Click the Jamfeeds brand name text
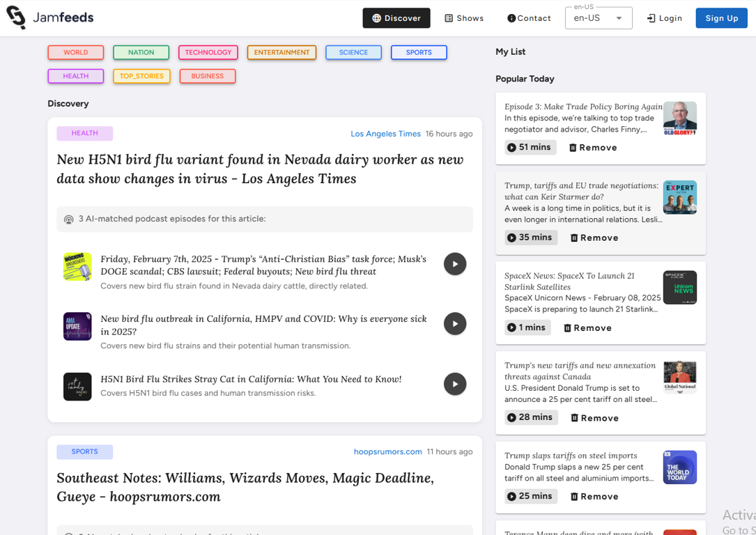The height and width of the screenshot is (535, 756). (63, 17)
